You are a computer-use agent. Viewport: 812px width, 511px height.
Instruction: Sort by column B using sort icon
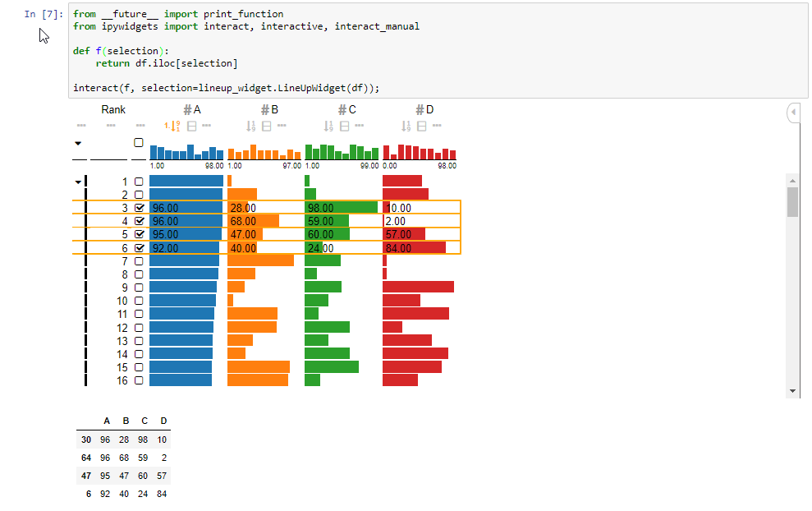tap(250, 126)
